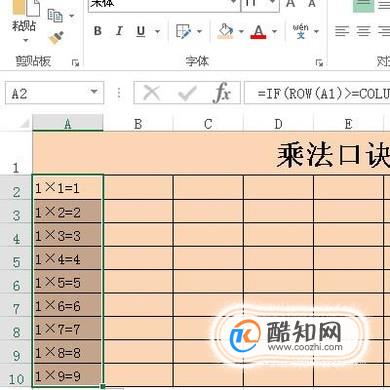Screen dimensions: 390x390
Task: Click the phonetic guide wén icon
Action: coord(301,31)
